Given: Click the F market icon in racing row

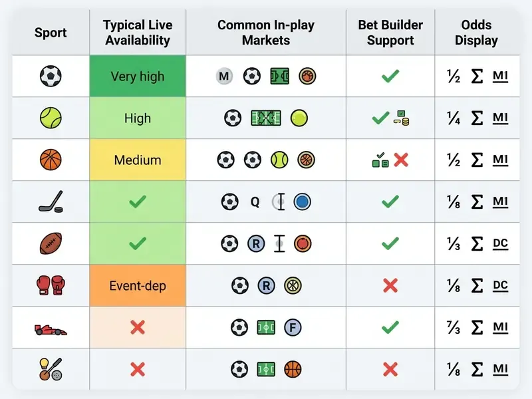Looking at the screenshot, I should [x=293, y=327].
